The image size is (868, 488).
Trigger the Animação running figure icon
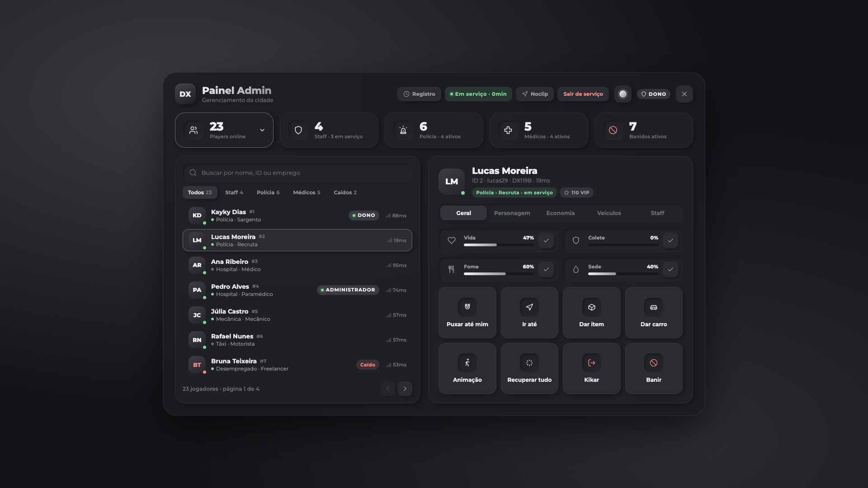(467, 363)
